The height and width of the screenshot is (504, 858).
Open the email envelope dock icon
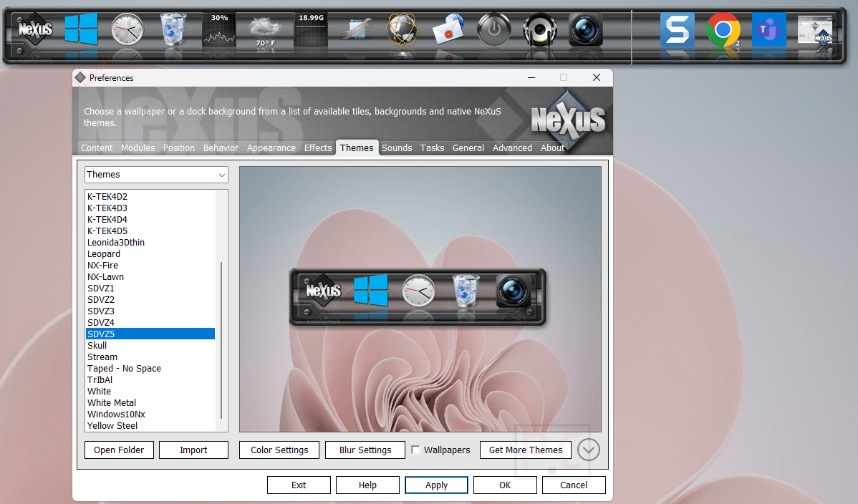(x=448, y=30)
